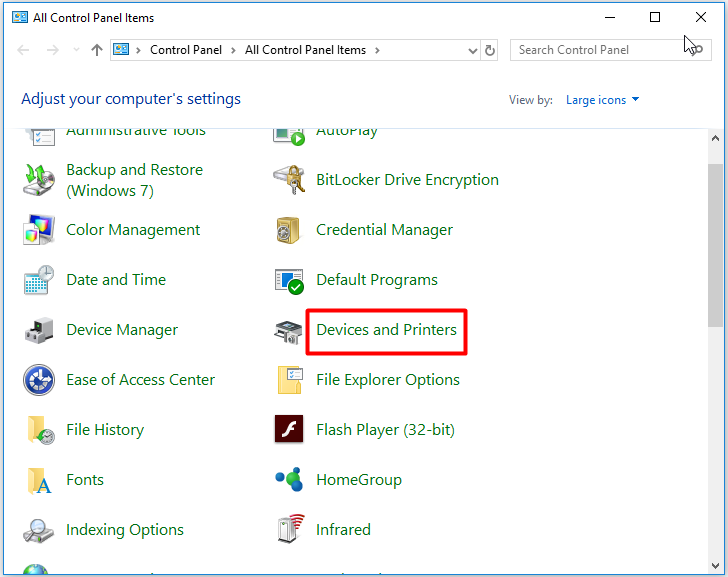
Task: Click the Flash Player icon
Action: pyautogui.click(x=289, y=428)
